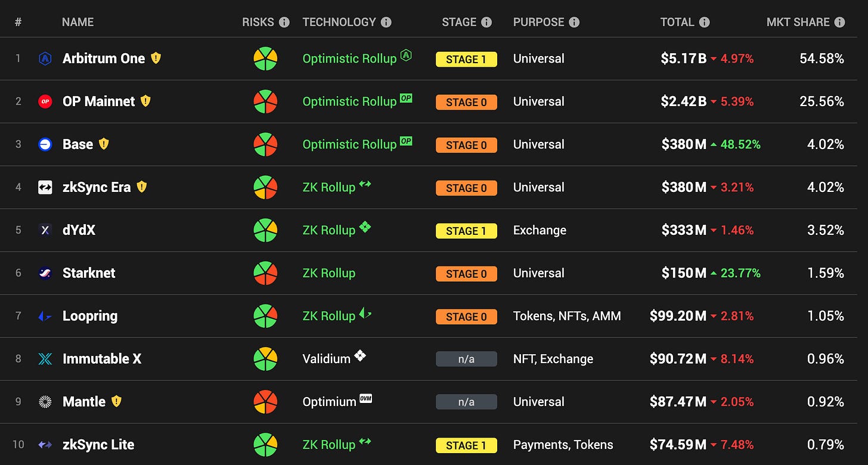Click the OVM badge beside Optimium
868x465 pixels.
coord(365,398)
